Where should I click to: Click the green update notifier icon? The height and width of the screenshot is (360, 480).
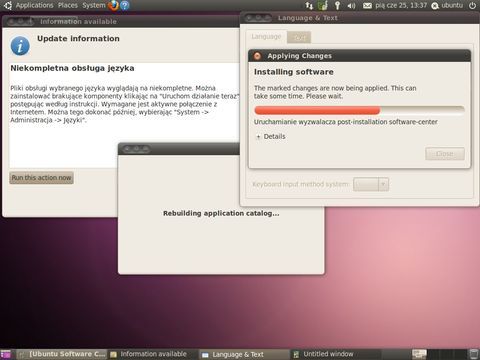click(x=323, y=5)
